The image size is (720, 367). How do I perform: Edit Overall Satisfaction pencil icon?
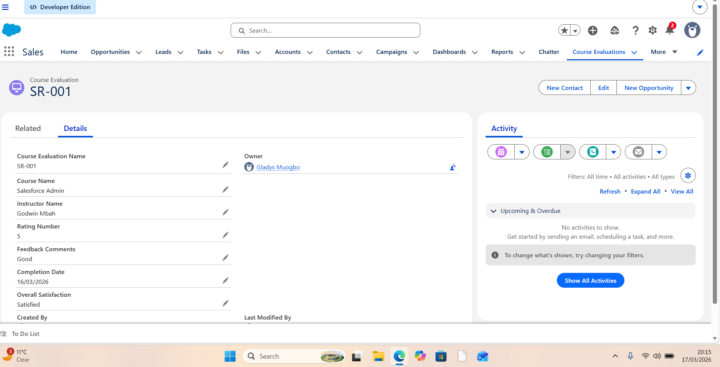[225, 303]
